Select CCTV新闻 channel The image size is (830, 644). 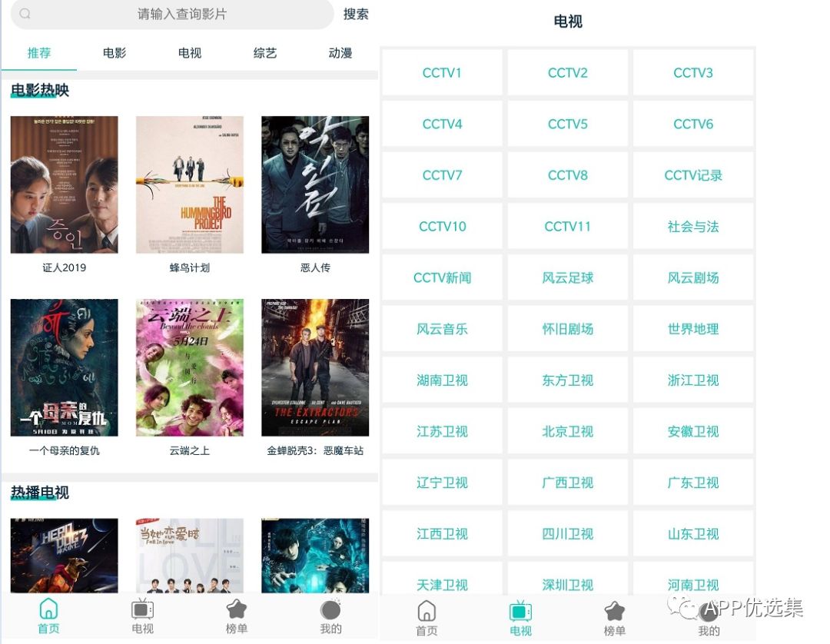click(x=442, y=278)
